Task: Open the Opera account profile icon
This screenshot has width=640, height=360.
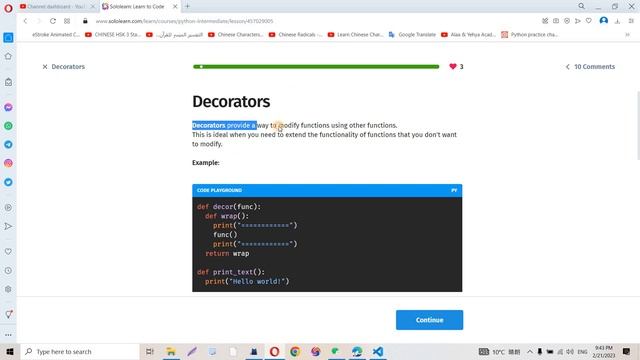Action: tap(604, 21)
